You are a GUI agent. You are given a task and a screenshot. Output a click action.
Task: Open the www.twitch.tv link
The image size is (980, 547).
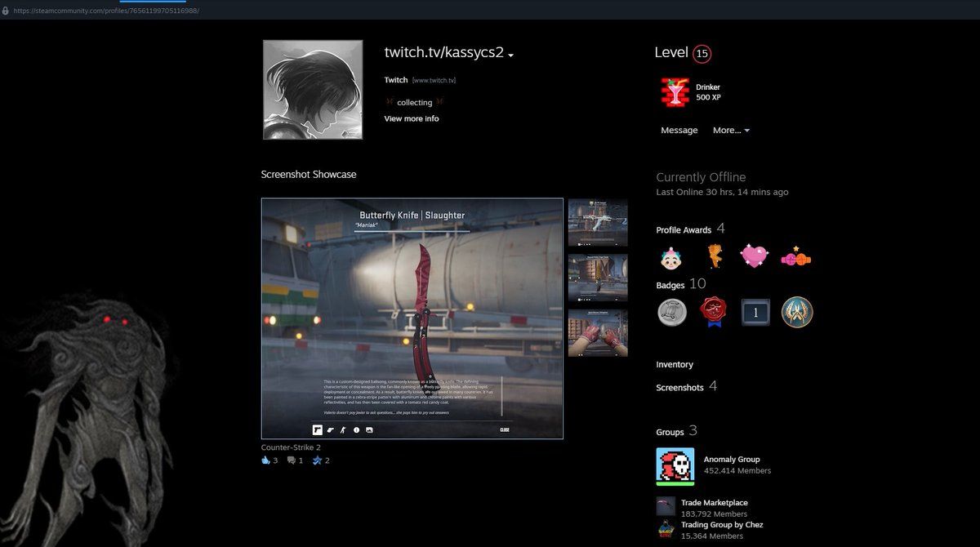(x=434, y=80)
